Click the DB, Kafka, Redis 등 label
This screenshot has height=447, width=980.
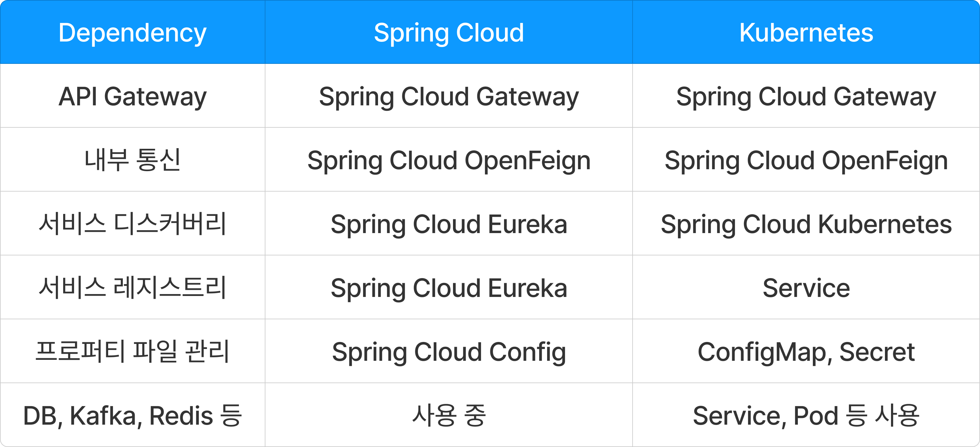pyautogui.click(x=132, y=415)
